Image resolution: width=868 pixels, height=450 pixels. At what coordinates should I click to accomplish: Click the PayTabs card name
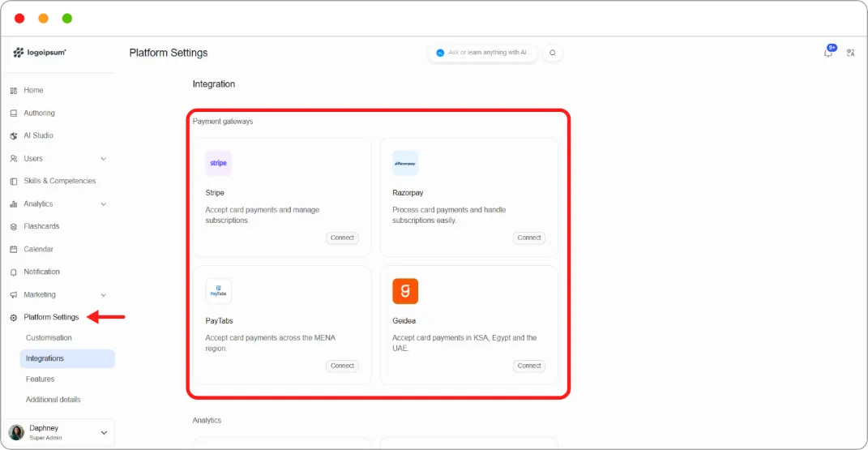[x=219, y=320]
